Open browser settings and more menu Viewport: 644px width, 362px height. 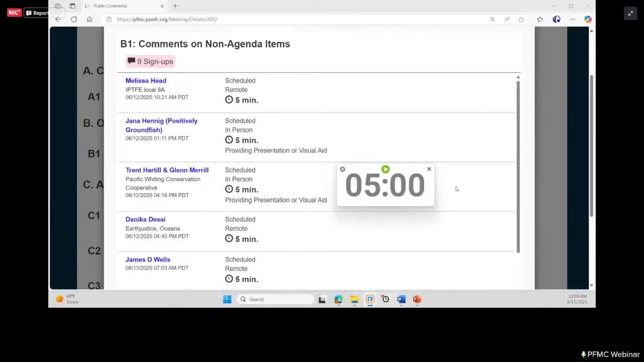[x=573, y=19]
